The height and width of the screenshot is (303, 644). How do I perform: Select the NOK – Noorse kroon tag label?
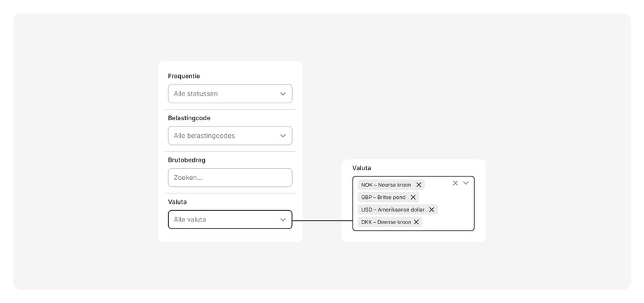(x=386, y=185)
